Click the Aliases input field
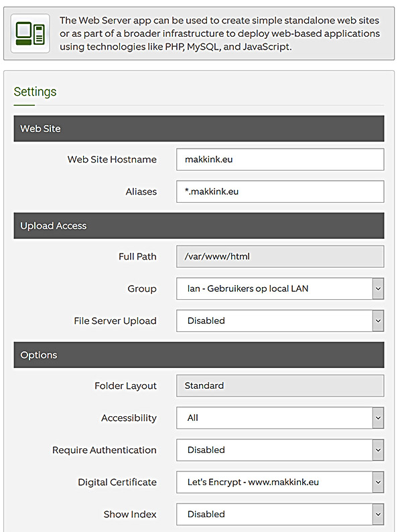The width and height of the screenshot is (402, 532). pos(280,191)
